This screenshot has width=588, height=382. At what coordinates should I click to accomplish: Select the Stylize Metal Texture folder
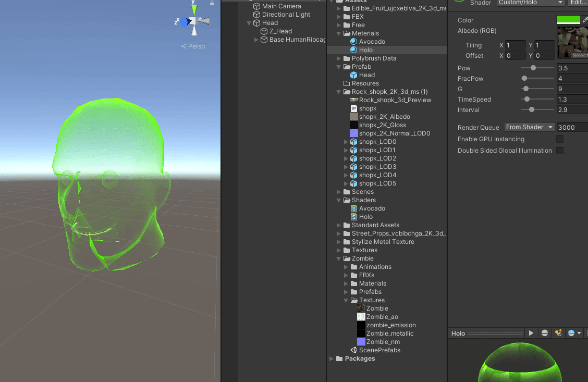click(383, 242)
